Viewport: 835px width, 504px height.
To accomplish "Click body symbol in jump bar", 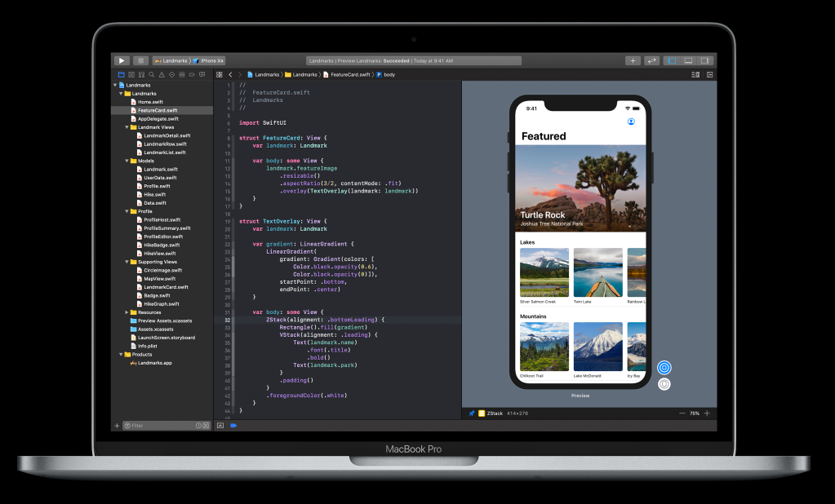I will pyautogui.click(x=385, y=74).
